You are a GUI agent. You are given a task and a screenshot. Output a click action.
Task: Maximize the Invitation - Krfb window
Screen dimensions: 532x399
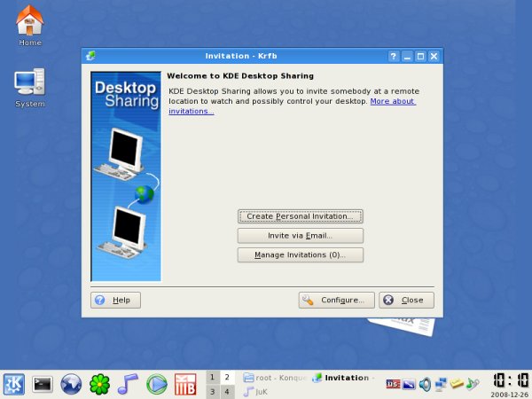420,56
